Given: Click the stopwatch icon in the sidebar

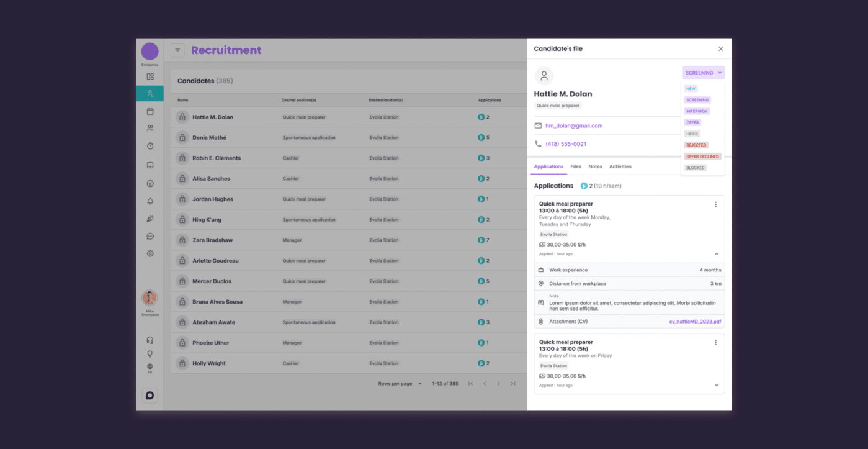Looking at the screenshot, I should pyautogui.click(x=150, y=146).
